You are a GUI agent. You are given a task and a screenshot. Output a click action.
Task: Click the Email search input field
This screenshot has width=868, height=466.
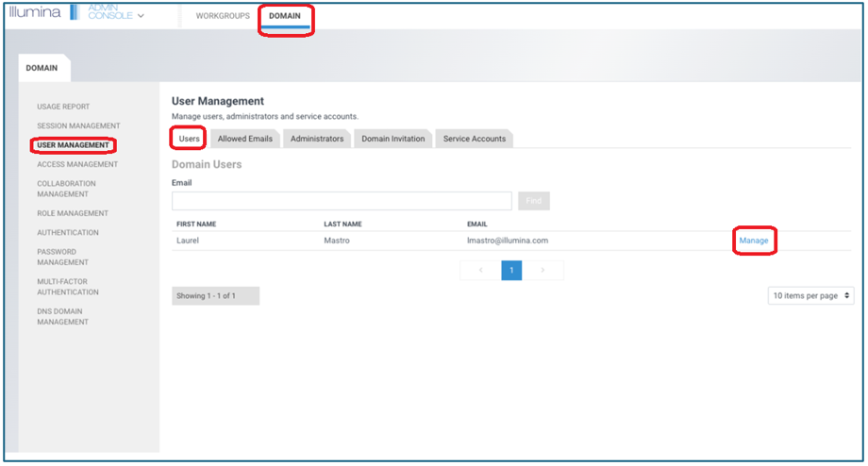[x=342, y=201]
